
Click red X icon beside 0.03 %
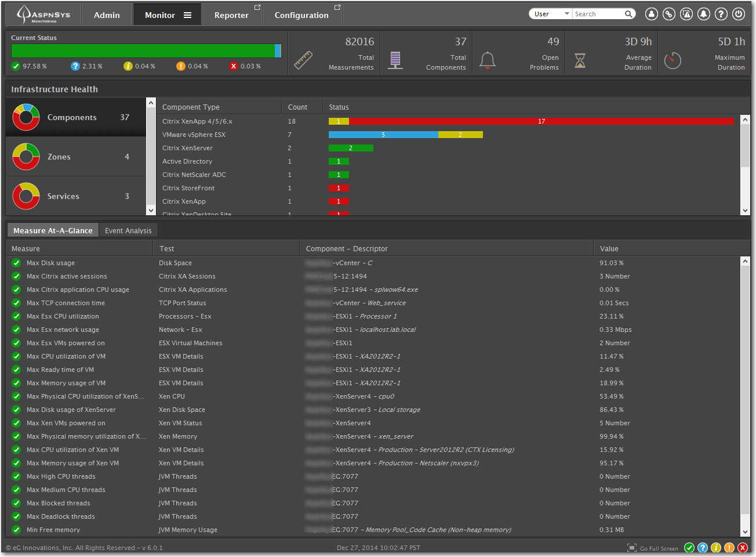(234, 66)
